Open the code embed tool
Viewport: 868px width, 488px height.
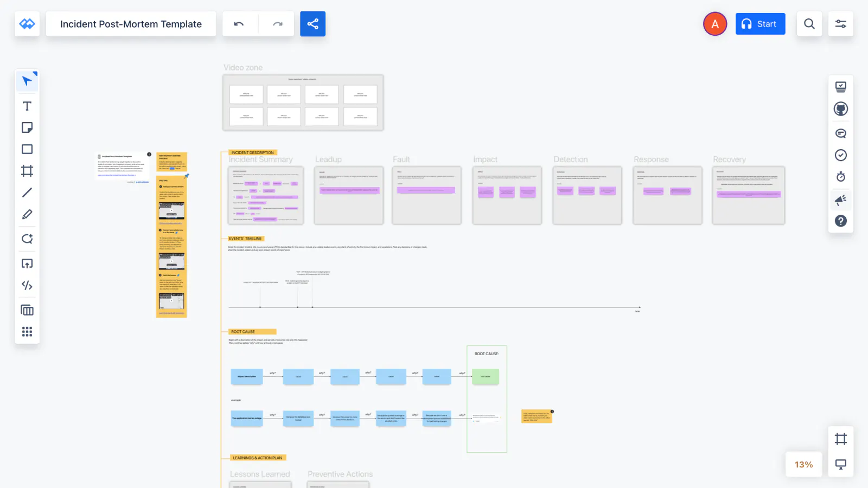(27, 285)
